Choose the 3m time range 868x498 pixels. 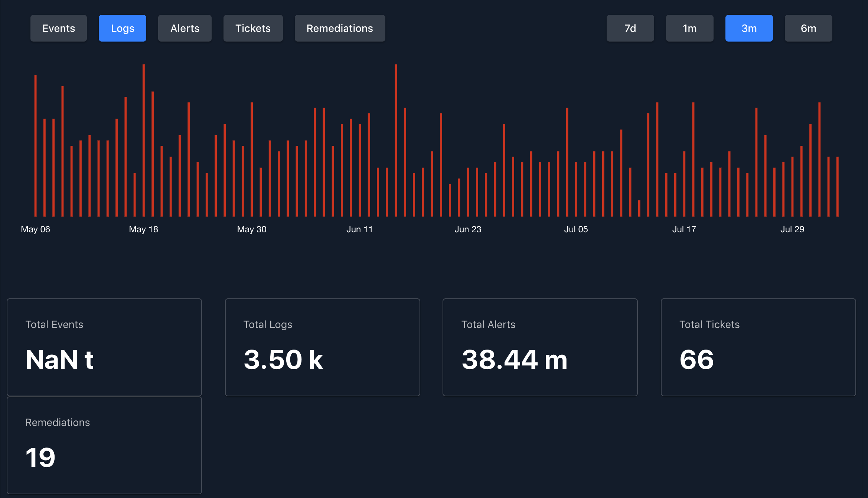coord(749,28)
